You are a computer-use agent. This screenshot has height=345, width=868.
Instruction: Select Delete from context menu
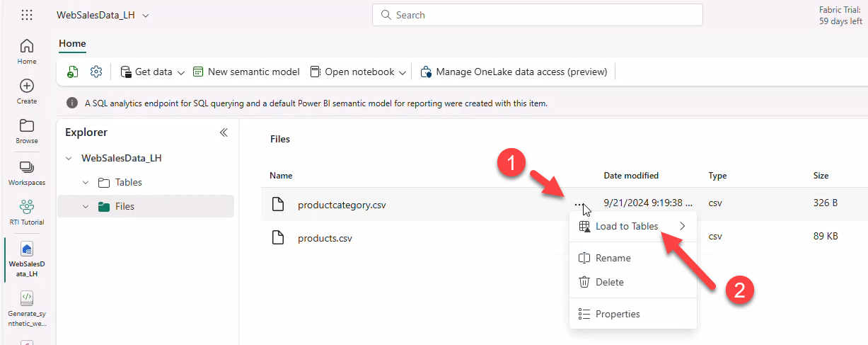(x=609, y=282)
